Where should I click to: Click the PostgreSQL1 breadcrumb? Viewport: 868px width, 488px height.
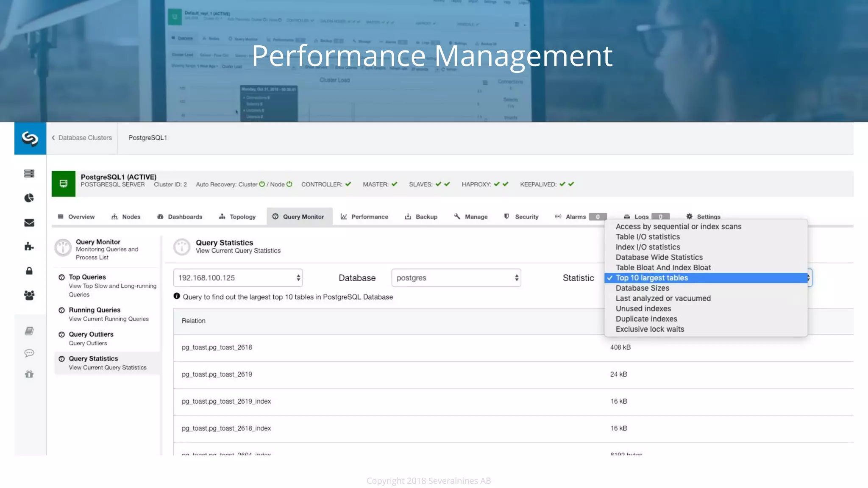[148, 138]
